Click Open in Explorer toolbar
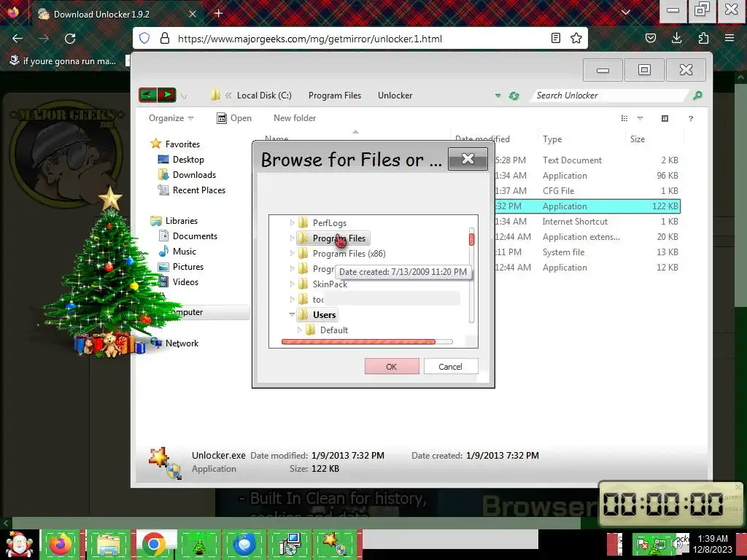Image resolution: width=747 pixels, height=560 pixels. (x=234, y=118)
